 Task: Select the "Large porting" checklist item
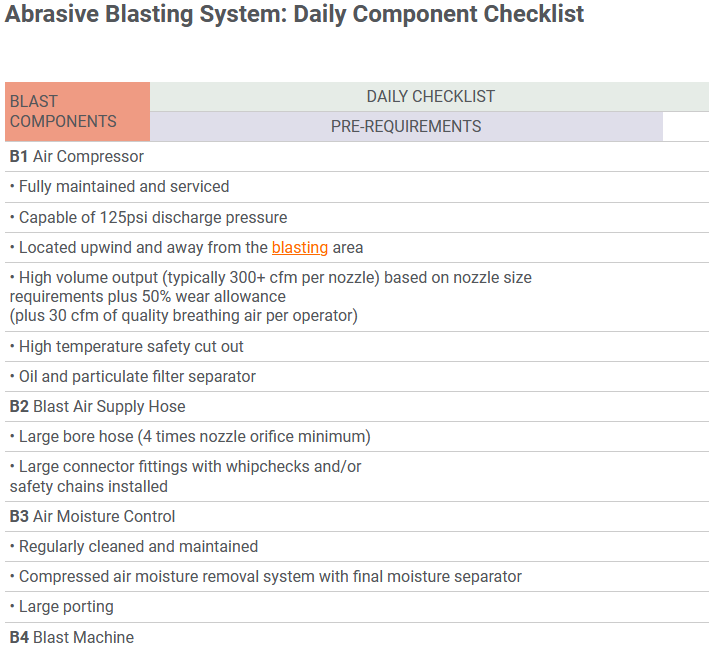62,606
